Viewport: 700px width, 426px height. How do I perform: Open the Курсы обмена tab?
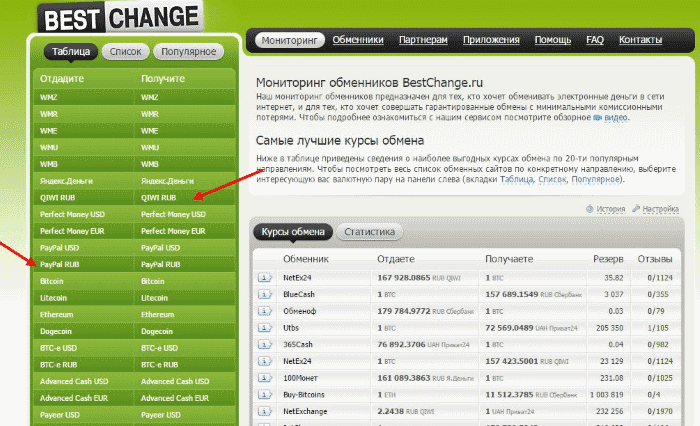293,232
